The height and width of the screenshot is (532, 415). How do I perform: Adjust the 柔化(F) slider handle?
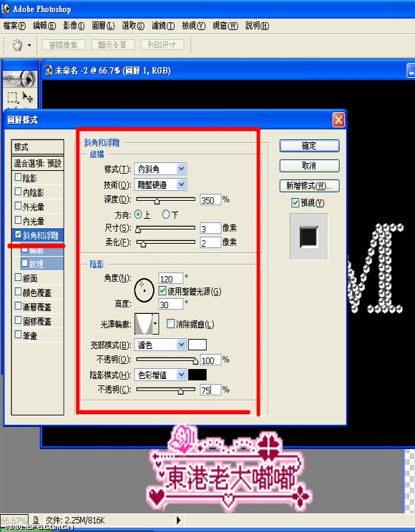[143, 244]
